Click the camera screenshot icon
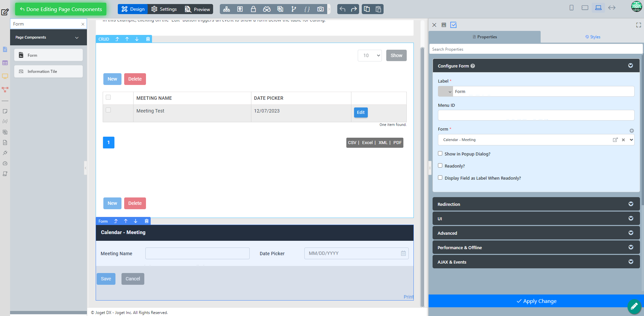Screen dimensions: 644x316 click(x=320, y=9)
